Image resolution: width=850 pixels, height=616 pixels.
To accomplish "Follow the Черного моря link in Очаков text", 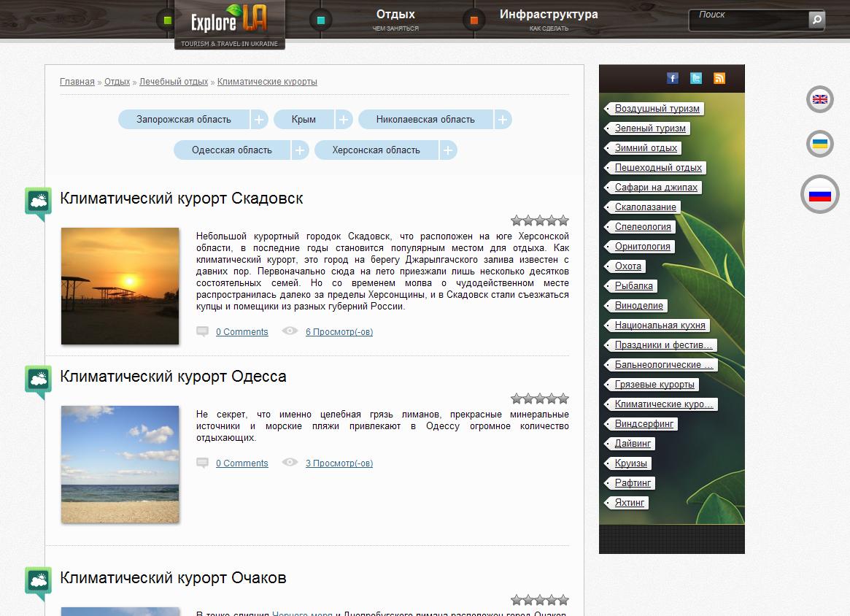I will pos(303,613).
